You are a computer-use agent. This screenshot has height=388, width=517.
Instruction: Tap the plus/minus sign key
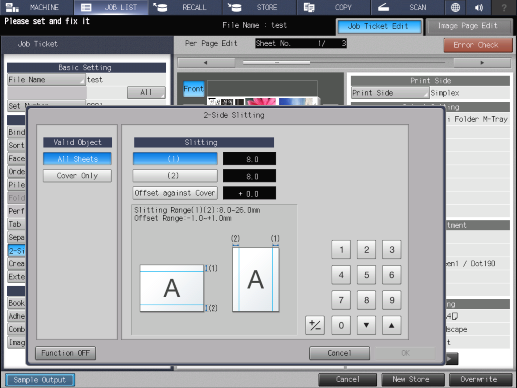315,325
